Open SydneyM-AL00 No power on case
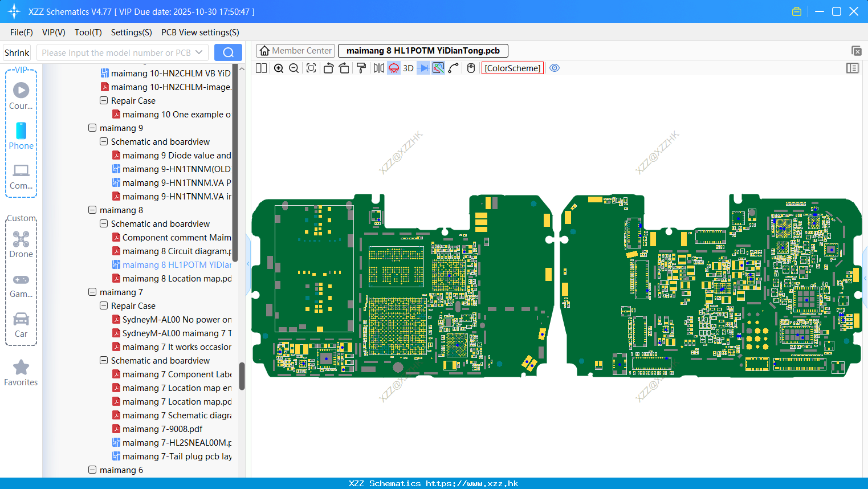The image size is (868, 489). (172, 320)
